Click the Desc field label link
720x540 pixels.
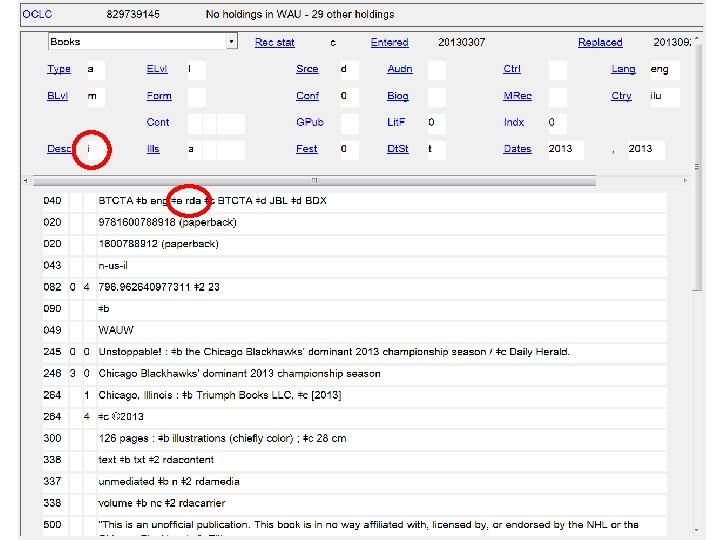tap(59, 149)
